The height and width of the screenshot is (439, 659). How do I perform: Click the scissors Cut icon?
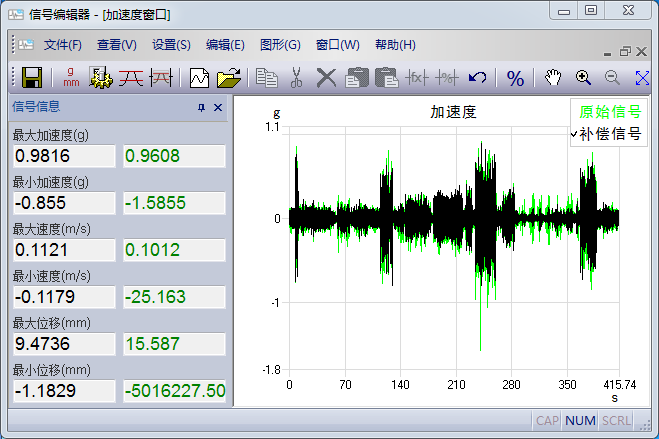coord(296,77)
